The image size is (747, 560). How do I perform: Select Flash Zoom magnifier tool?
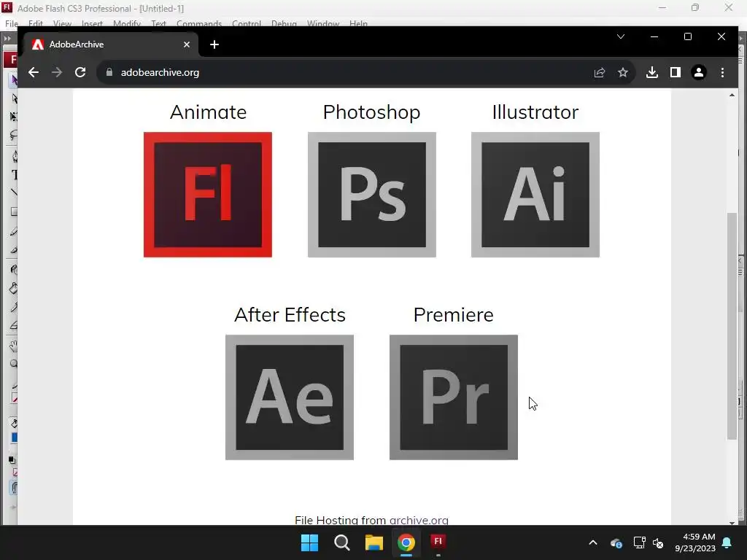click(14, 365)
